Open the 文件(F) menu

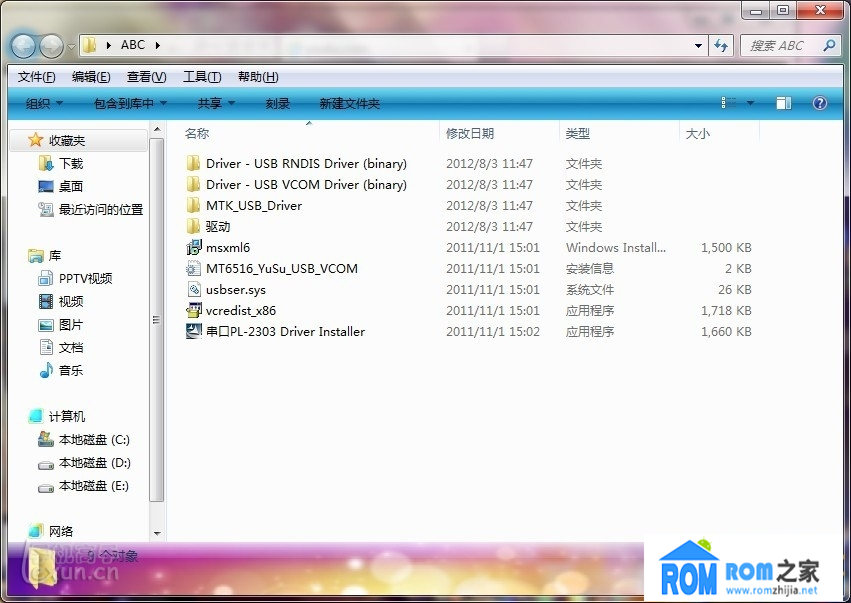(37, 77)
